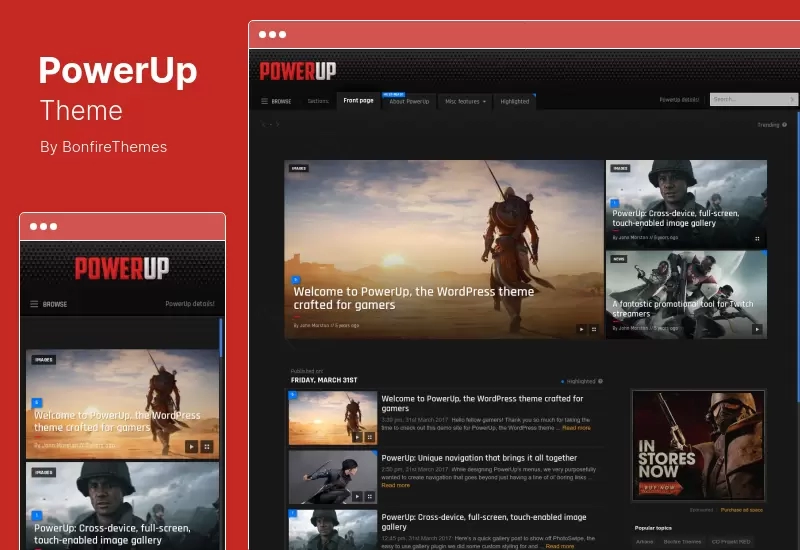
Task: Click Read more on Welcome article
Action: click(x=577, y=428)
